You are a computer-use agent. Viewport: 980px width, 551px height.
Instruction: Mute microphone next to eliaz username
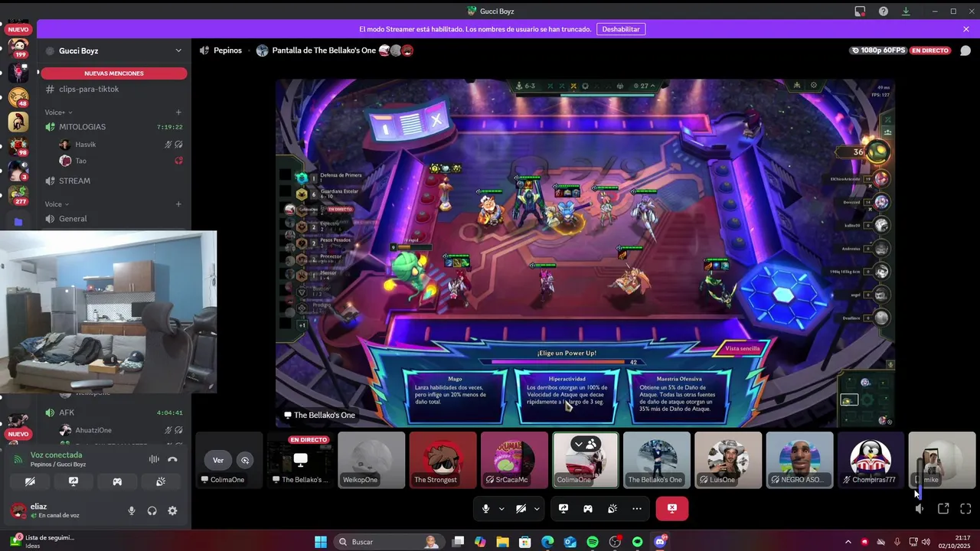(132, 510)
